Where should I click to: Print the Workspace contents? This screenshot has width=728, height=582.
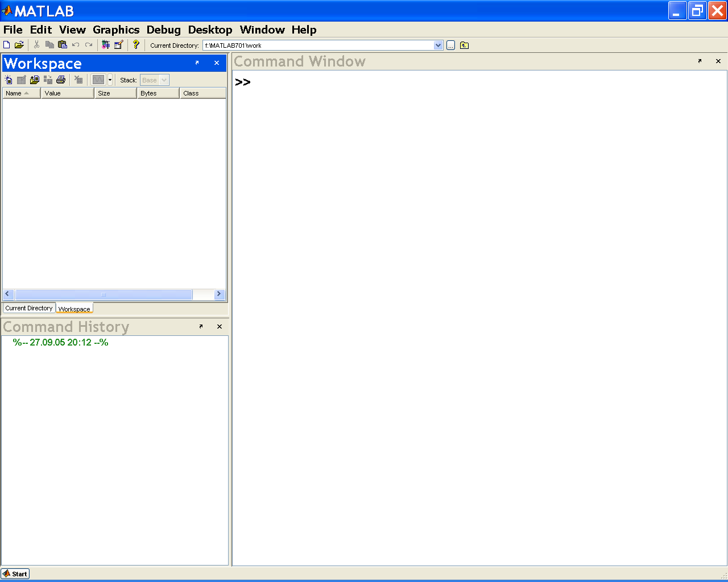point(61,80)
